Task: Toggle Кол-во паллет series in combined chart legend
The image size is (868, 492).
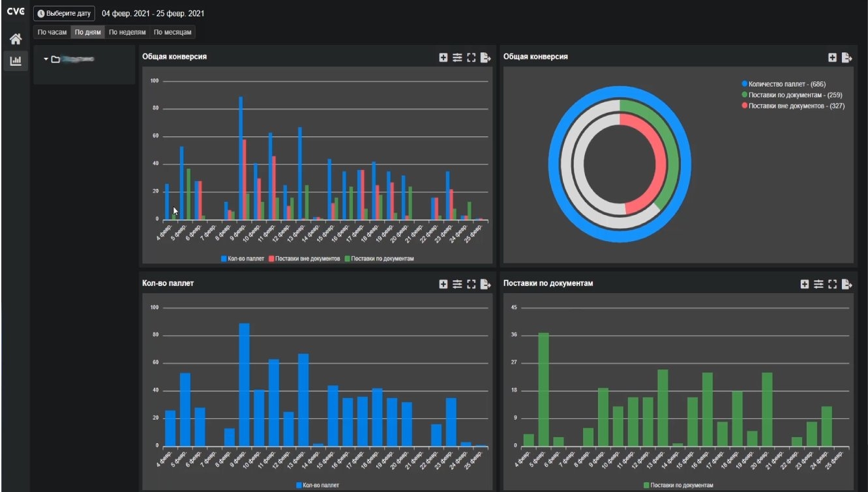Action: click(242, 259)
